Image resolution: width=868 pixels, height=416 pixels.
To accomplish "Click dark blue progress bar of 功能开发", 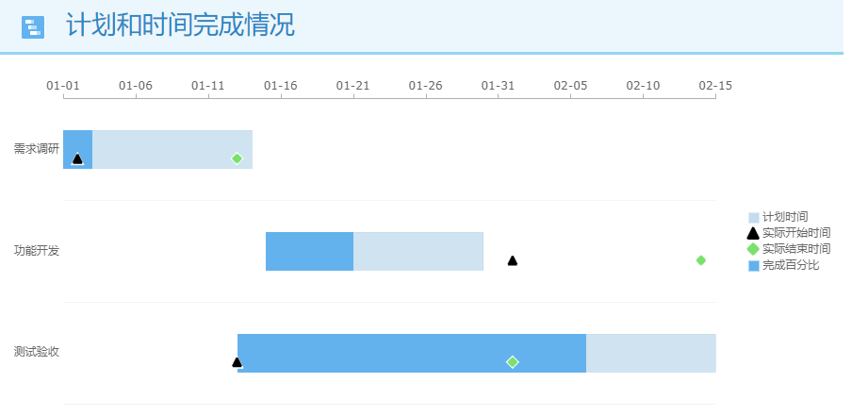I will pyautogui.click(x=309, y=252).
